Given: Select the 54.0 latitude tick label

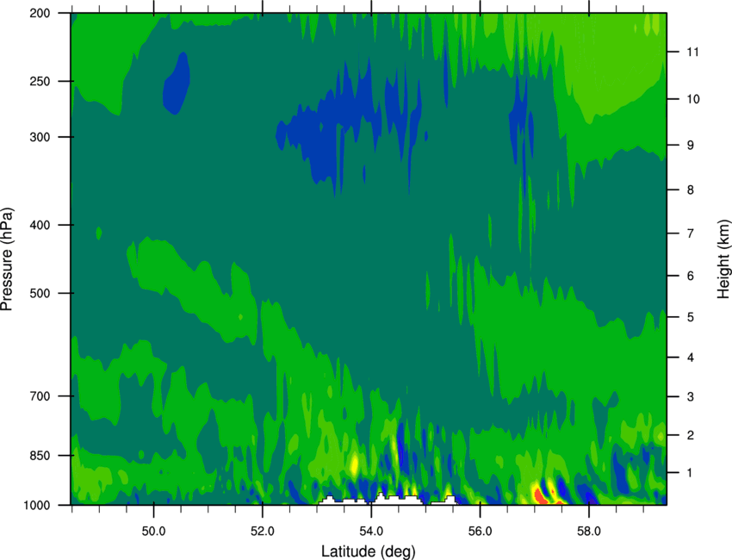Looking at the screenshot, I should tap(370, 529).
